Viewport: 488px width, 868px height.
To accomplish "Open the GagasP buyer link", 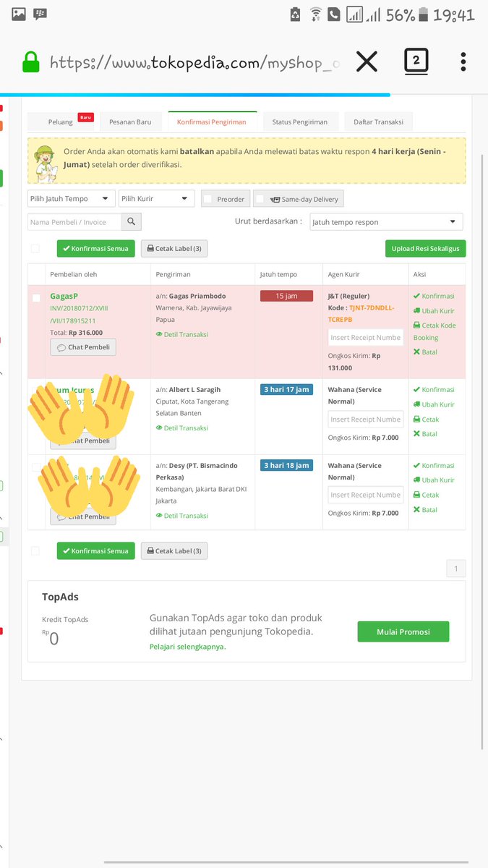I will [x=64, y=296].
